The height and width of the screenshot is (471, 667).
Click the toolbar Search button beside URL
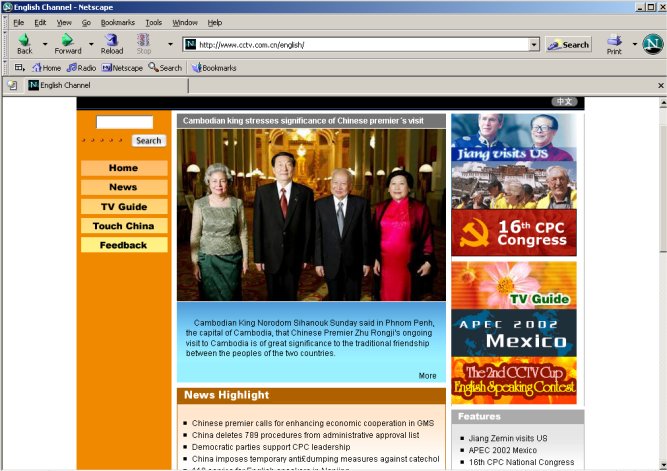(568, 45)
